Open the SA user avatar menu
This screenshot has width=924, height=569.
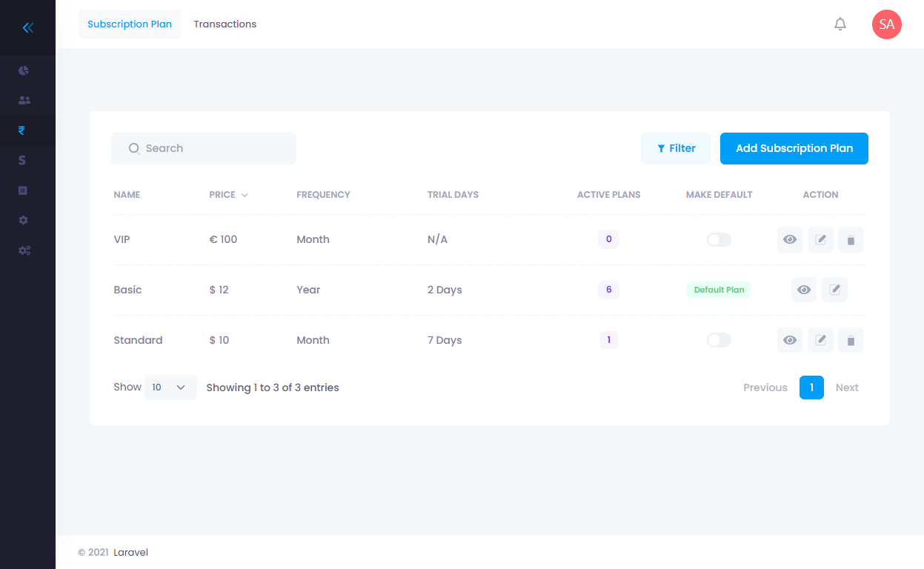point(886,24)
